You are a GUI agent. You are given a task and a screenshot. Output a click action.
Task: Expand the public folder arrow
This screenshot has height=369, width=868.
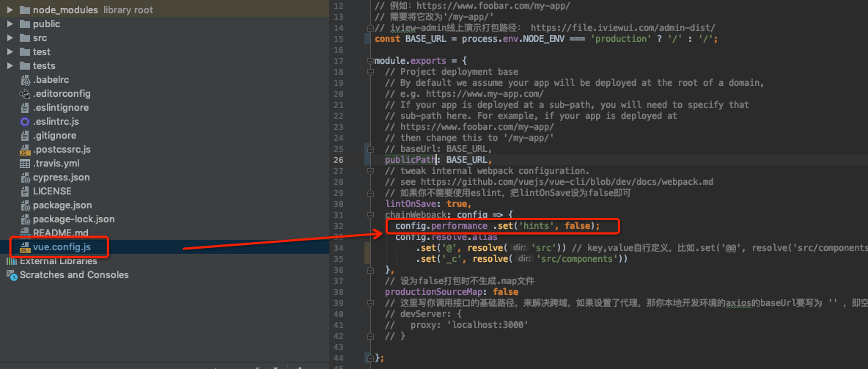tap(10, 23)
